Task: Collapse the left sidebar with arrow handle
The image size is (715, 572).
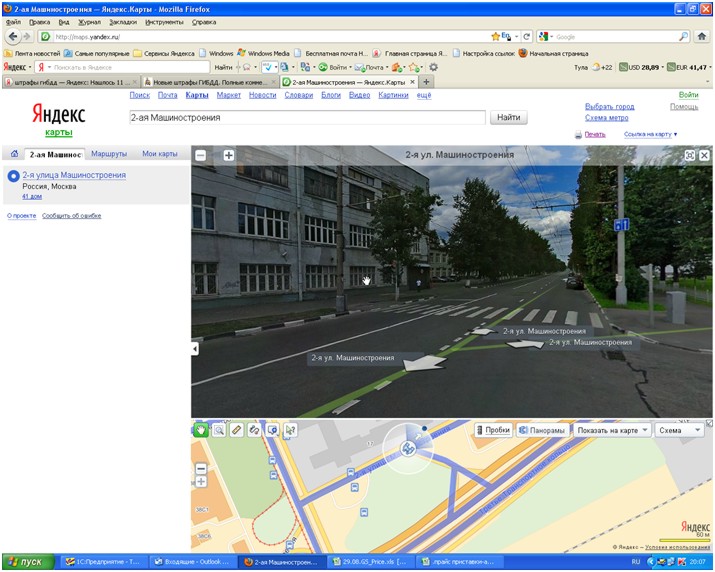Action: click(x=195, y=349)
